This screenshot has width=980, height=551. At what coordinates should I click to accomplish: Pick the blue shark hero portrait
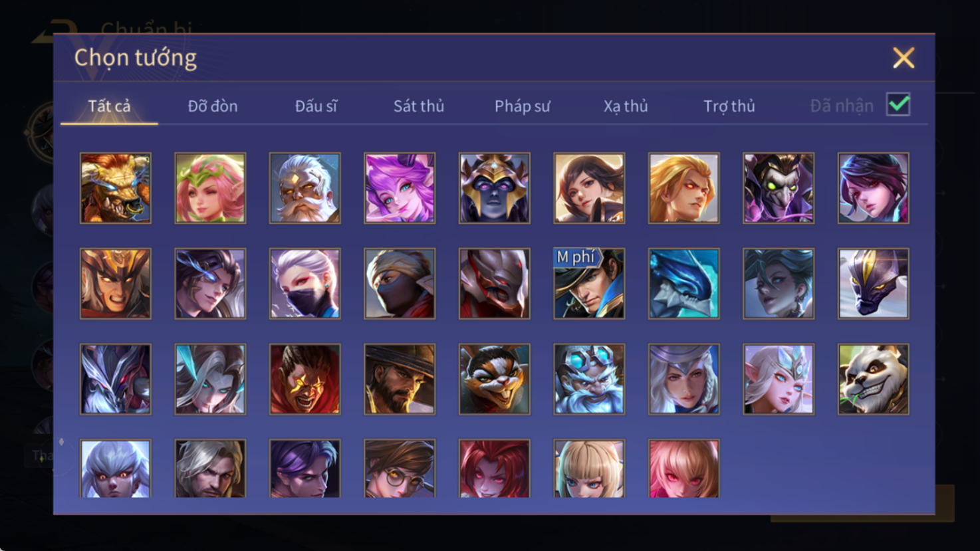click(683, 284)
